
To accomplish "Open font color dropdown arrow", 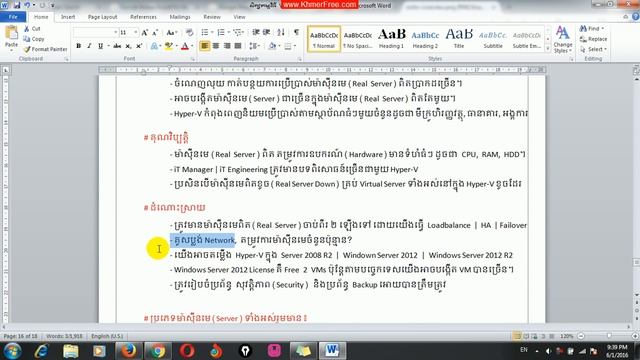I will [x=192, y=46].
